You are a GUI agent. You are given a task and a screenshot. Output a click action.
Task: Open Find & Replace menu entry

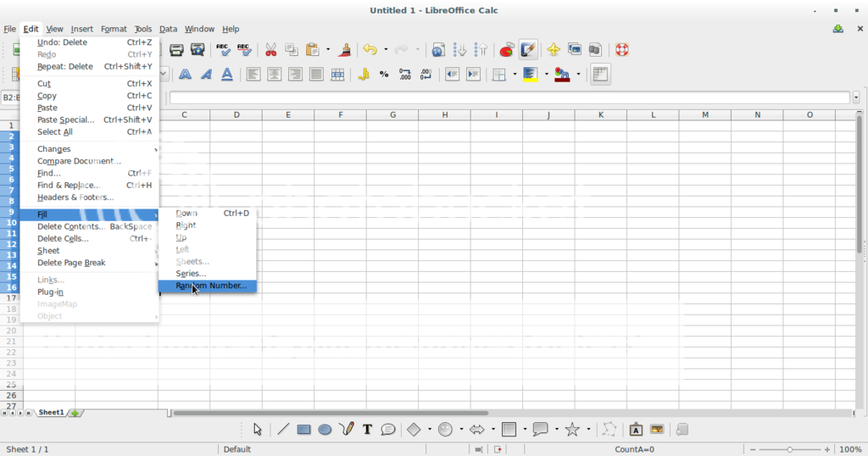pyautogui.click(x=89, y=186)
